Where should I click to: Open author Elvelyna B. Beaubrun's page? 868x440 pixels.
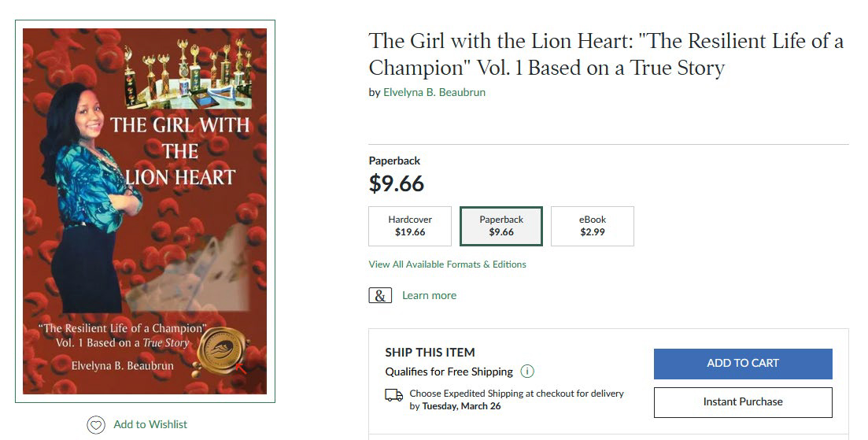click(x=434, y=92)
